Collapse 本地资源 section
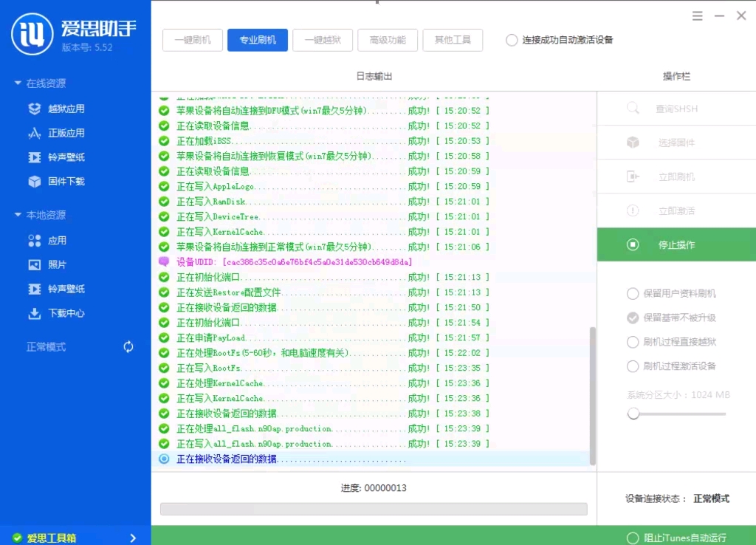This screenshot has width=756, height=545. (x=18, y=214)
